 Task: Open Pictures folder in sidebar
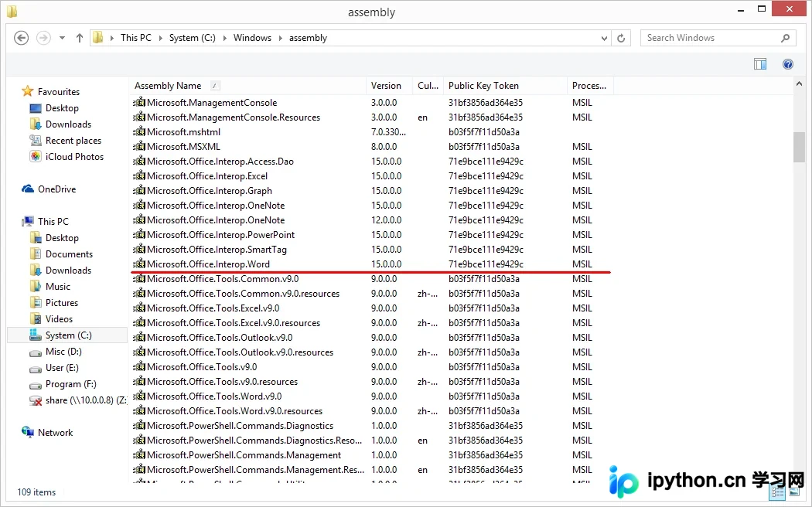(x=62, y=303)
